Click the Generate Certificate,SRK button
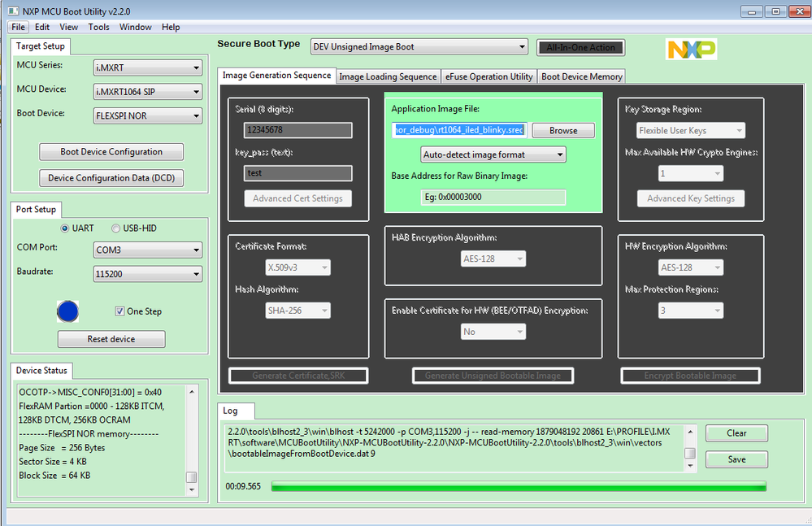This screenshot has height=526, width=812. tap(298, 376)
